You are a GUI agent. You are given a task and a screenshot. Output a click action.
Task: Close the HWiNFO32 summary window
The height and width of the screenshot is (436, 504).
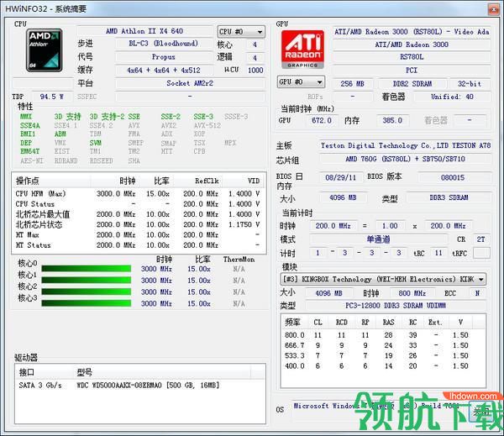coord(494,9)
